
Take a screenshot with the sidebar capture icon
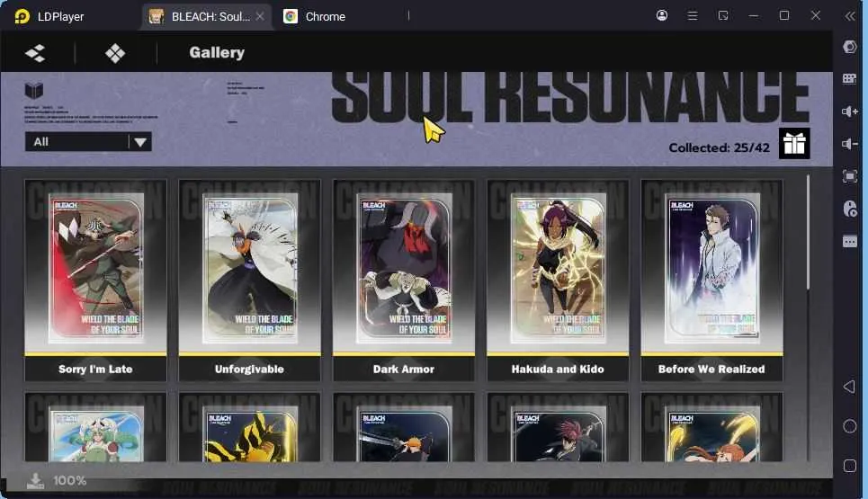tap(850, 176)
